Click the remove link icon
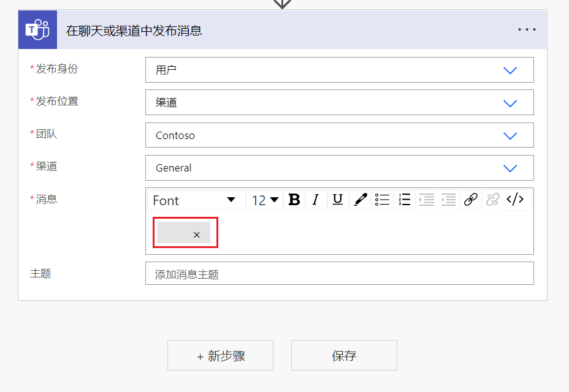 493,200
